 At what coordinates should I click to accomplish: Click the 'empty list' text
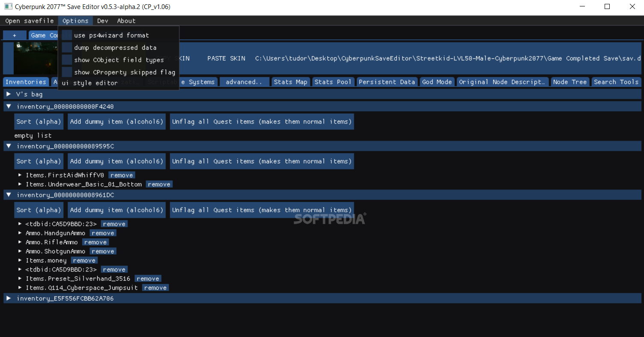pyautogui.click(x=33, y=135)
